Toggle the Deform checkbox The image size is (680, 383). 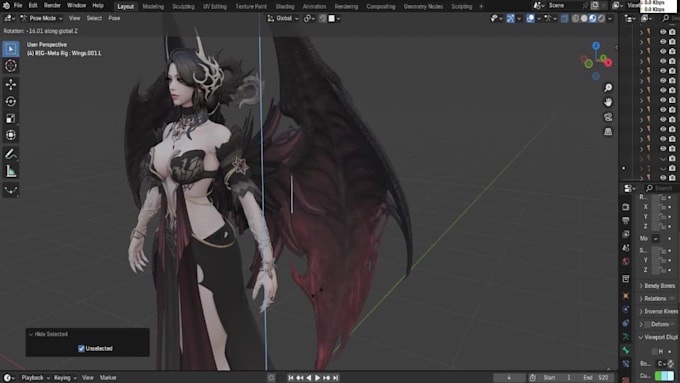(x=648, y=324)
